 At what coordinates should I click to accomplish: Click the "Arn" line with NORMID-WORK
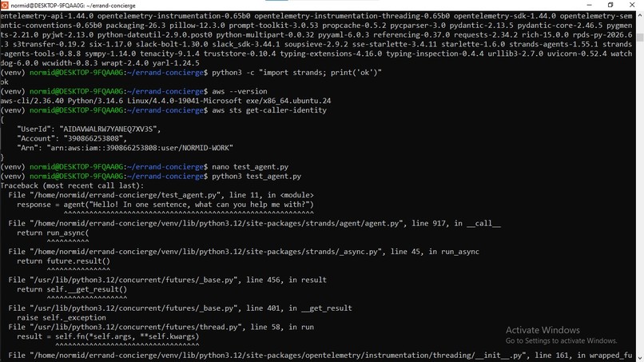pos(125,148)
